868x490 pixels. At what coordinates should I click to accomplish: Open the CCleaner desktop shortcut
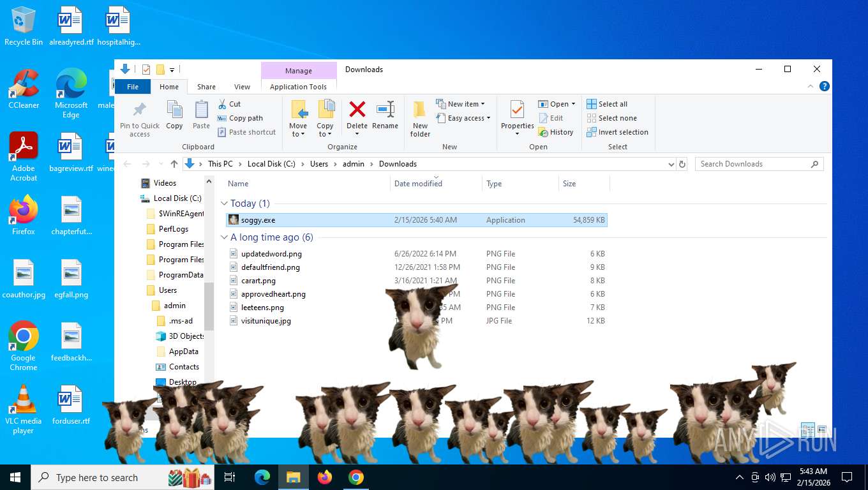[24, 89]
